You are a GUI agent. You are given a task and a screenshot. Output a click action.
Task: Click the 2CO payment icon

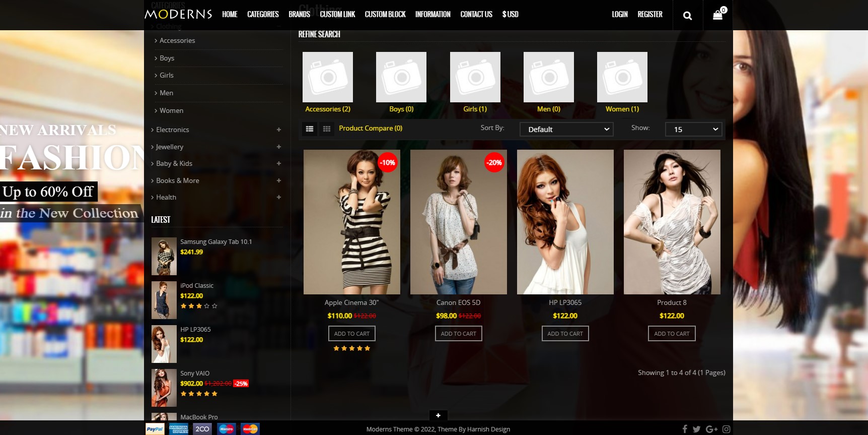(x=202, y=429)
